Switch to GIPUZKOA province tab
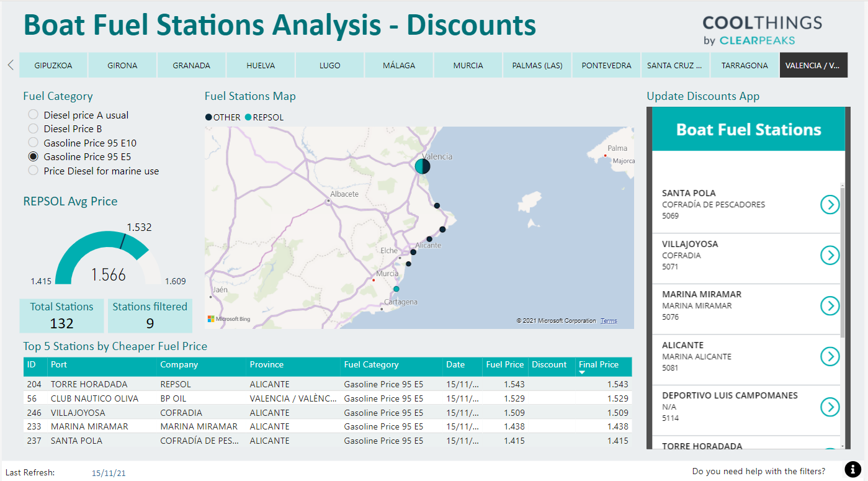Image resolution: width=868 pixels, height=481 pixels. click(53, 65)
